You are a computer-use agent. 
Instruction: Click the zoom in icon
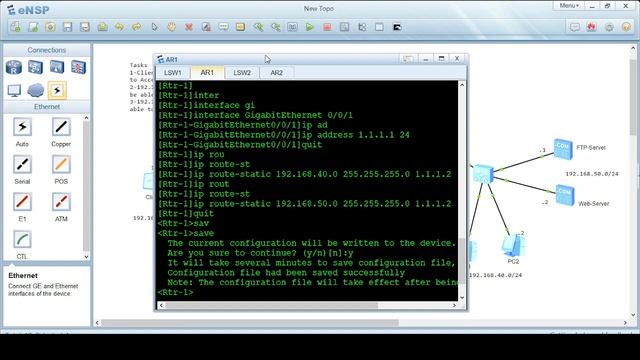pyautogui.click(x=258, y=27)
